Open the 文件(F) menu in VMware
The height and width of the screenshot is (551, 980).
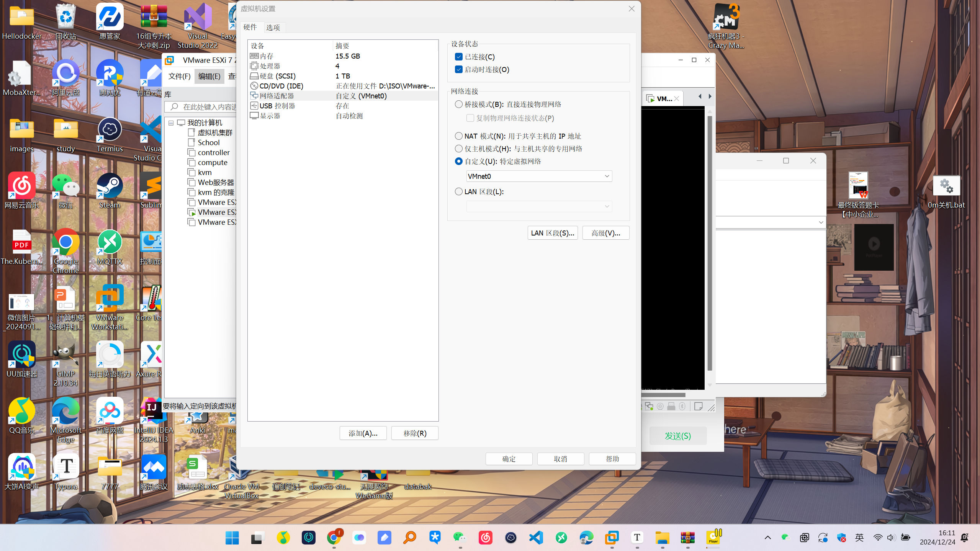point(179,76)
